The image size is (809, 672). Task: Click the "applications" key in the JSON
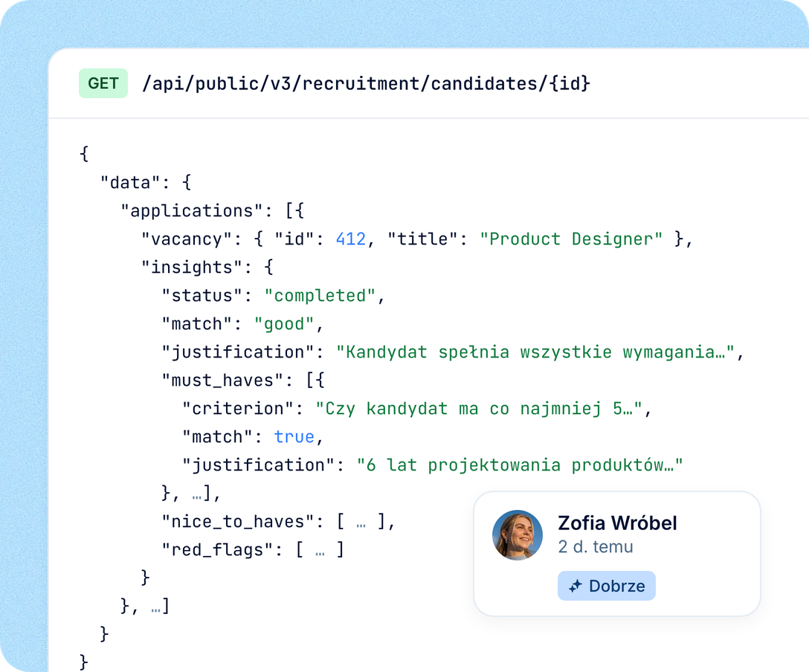[192, 211]
